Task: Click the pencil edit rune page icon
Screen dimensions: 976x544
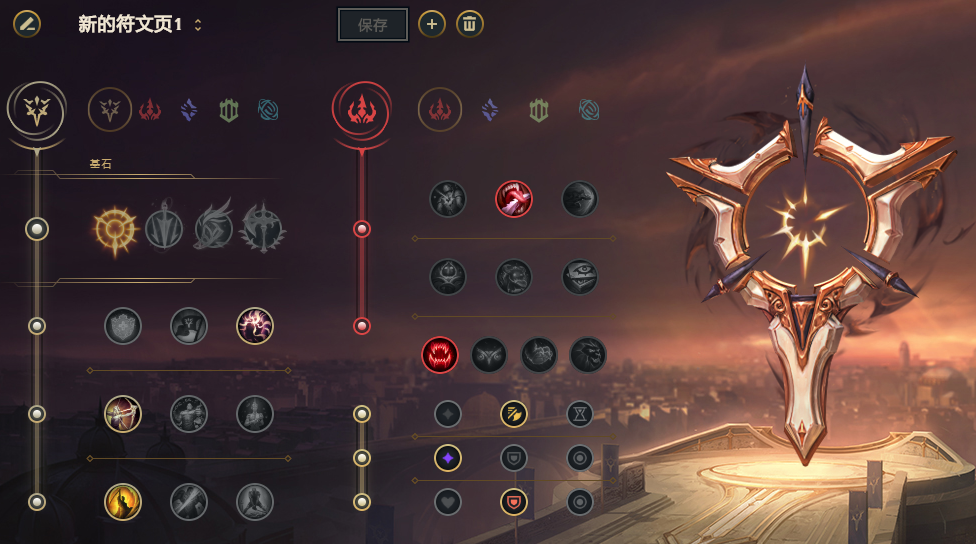Action: 27,24
